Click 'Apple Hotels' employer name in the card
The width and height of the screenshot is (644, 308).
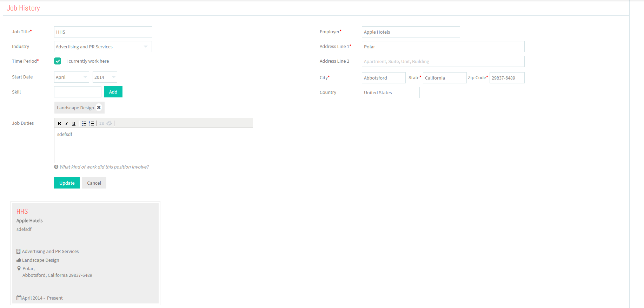(x=29, y=220)
